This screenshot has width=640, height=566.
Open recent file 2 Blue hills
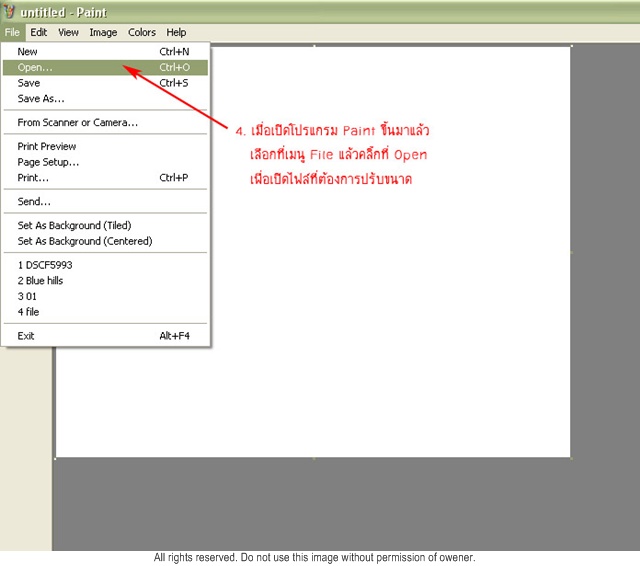pos(105,281)
